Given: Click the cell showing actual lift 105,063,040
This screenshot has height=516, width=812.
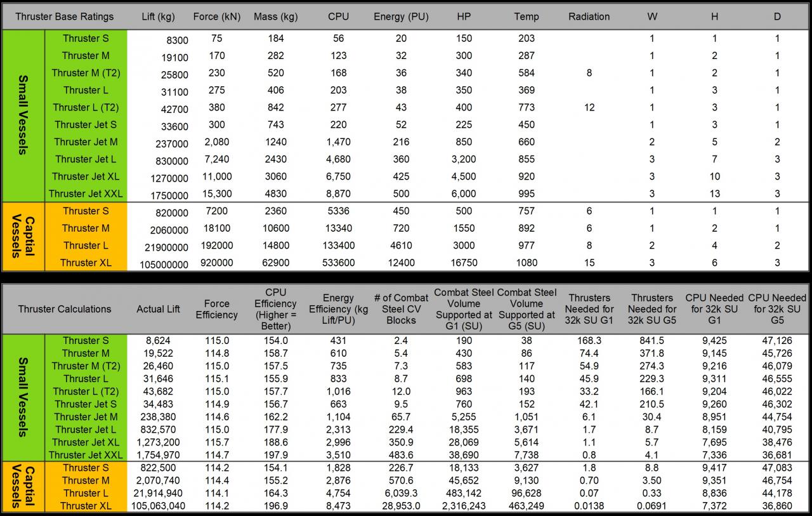Looking at the screenshot, I should (159, 506).
